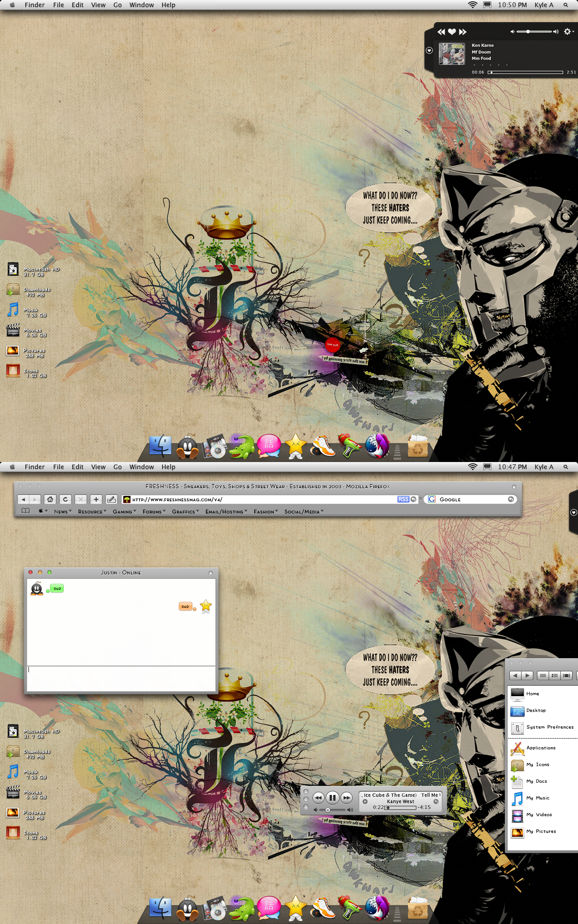Open My Pictures in Finder sidebar
The image size is (578, 924).
pos(542,832)
